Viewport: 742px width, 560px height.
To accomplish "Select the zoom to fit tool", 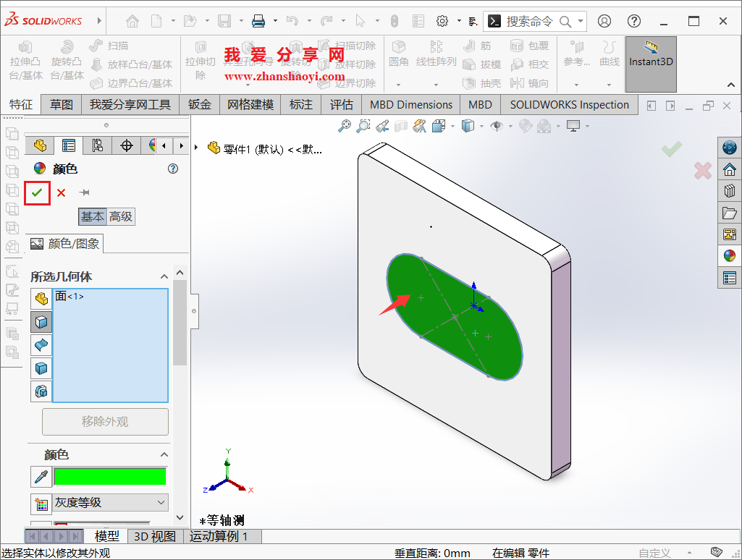I will coord(344,126).
